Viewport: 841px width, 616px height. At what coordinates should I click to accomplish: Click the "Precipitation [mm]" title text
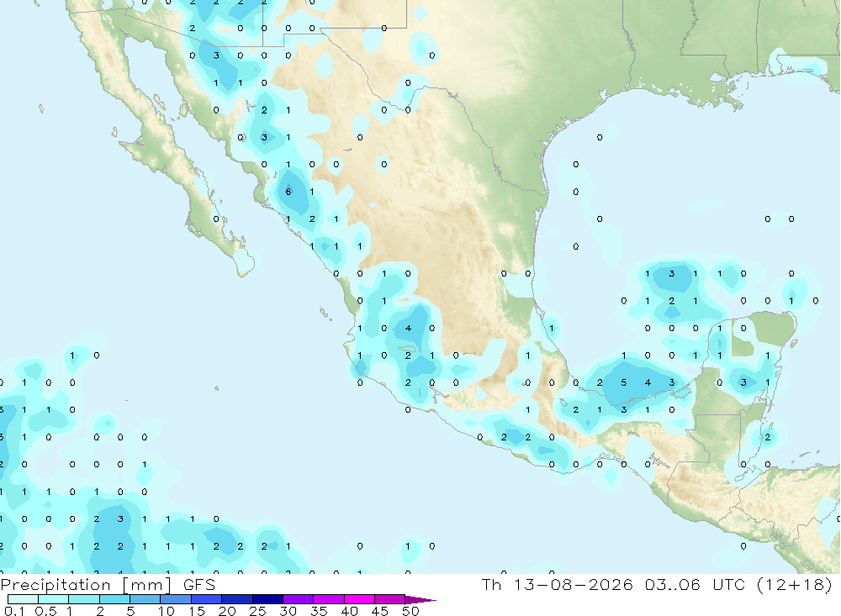(x=86, y=585)
